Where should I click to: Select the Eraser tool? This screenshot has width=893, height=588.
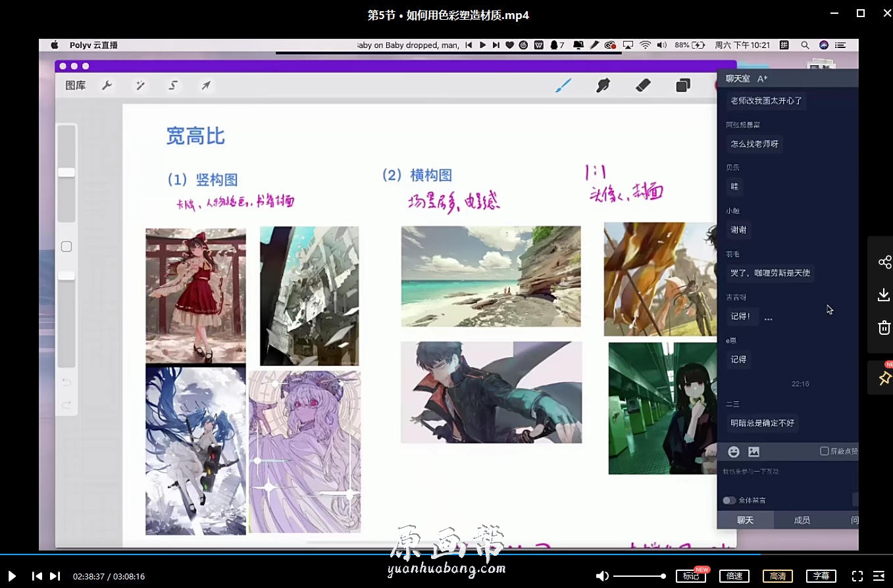click(644, 85)
